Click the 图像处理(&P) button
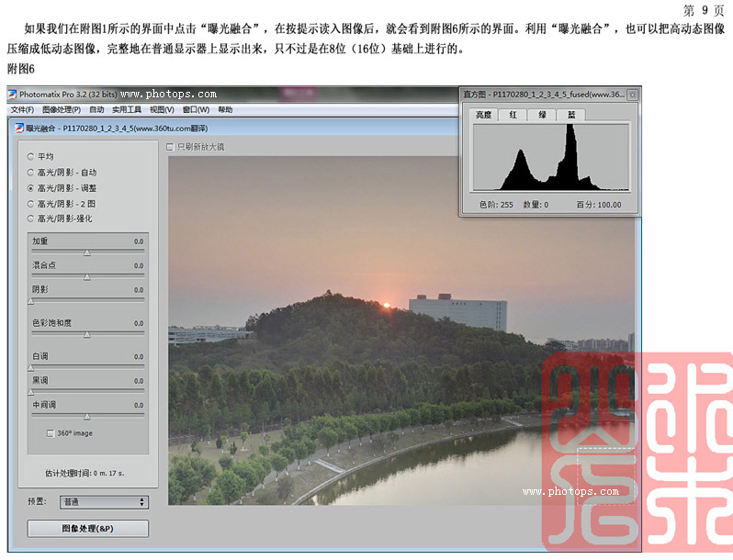The width and height of the screenshot is (733, 560). point(88,529)
